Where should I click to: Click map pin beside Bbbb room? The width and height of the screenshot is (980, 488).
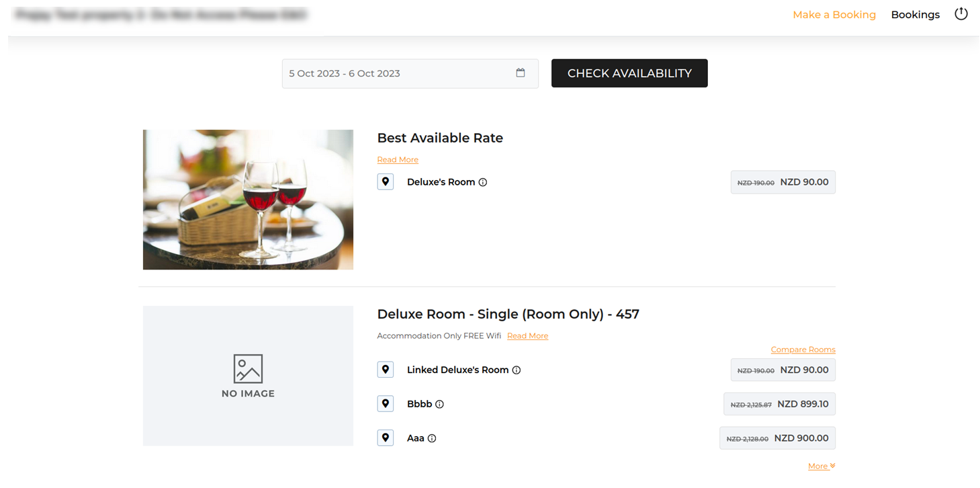386,404
